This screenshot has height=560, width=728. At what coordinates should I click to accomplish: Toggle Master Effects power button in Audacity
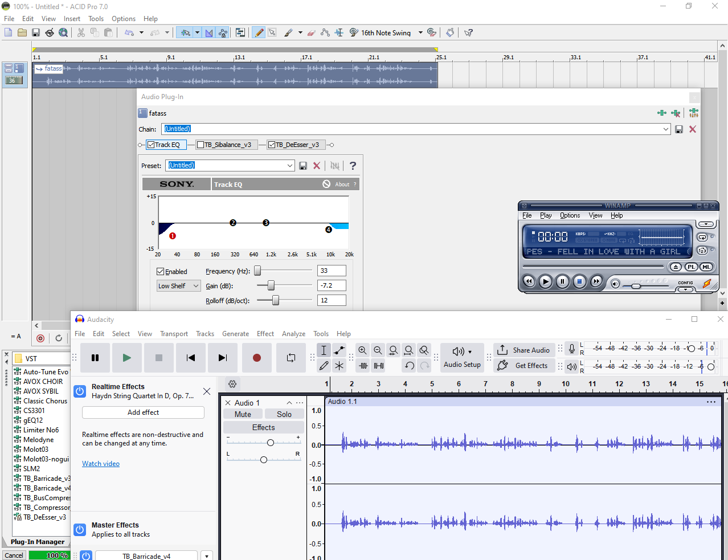pyautogui.click(x=80, y=530)
